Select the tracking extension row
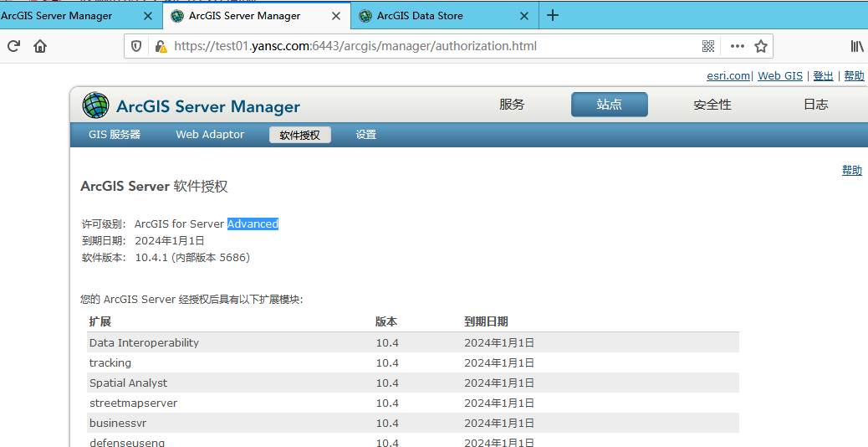This screenshot has width=868, height=447. (x=413, y=362)
